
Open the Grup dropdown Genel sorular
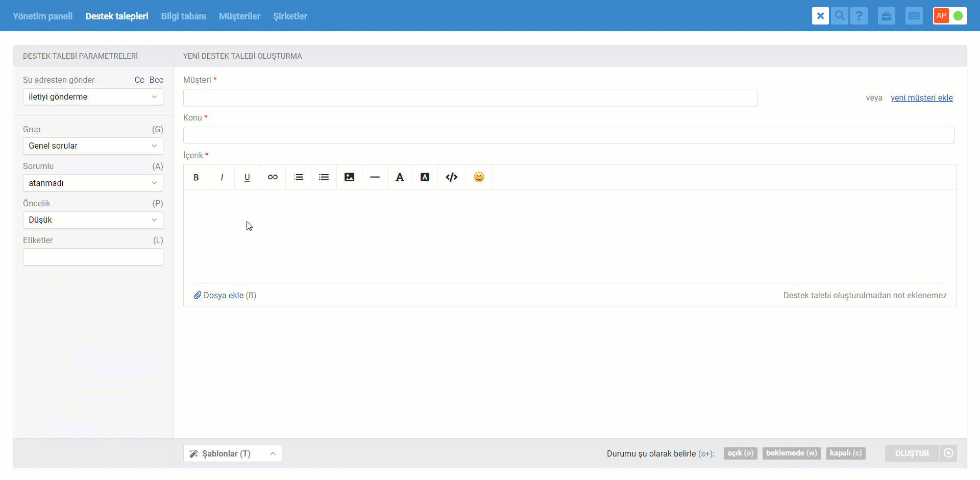(x=93, y=146)
